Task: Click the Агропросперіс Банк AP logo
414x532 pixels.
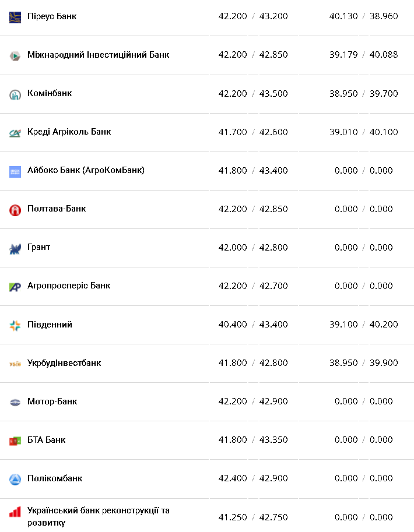Action: [x=15, y=287]
